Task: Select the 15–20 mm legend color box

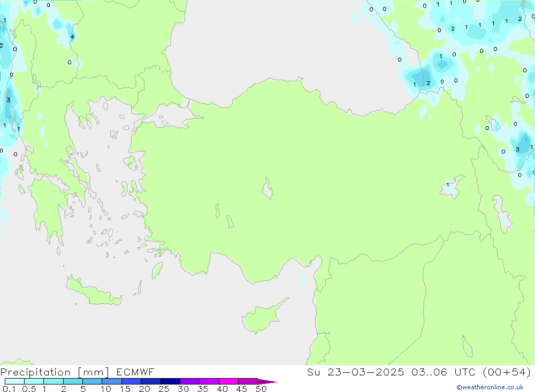Action: [131, 381]
